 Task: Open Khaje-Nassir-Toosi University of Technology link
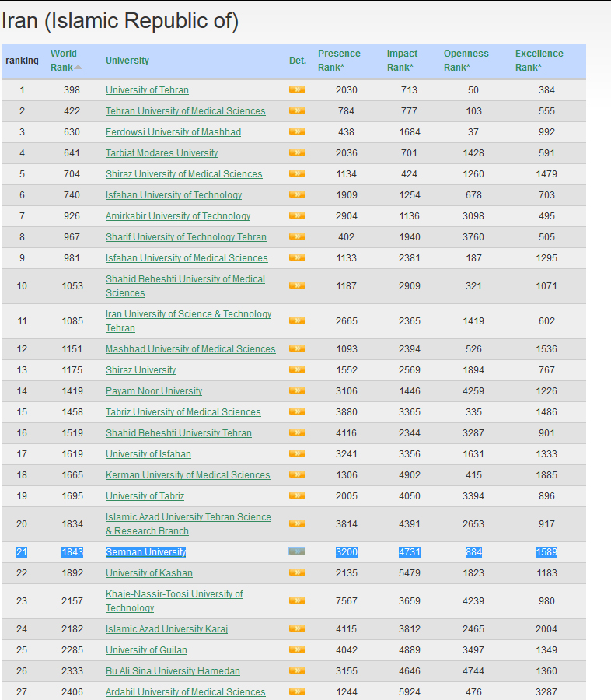[174, 601]
